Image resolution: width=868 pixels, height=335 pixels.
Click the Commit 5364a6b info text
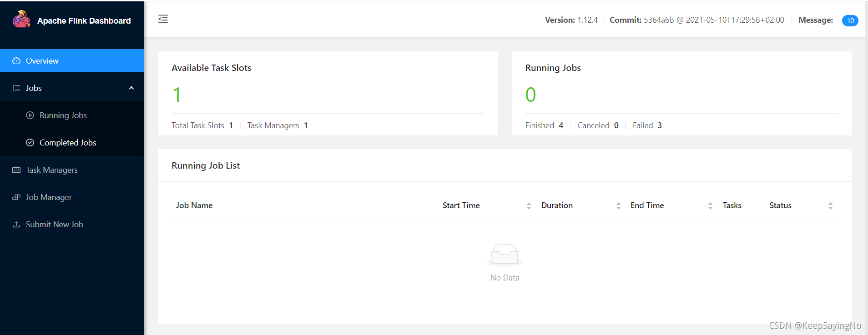(697, 20)
